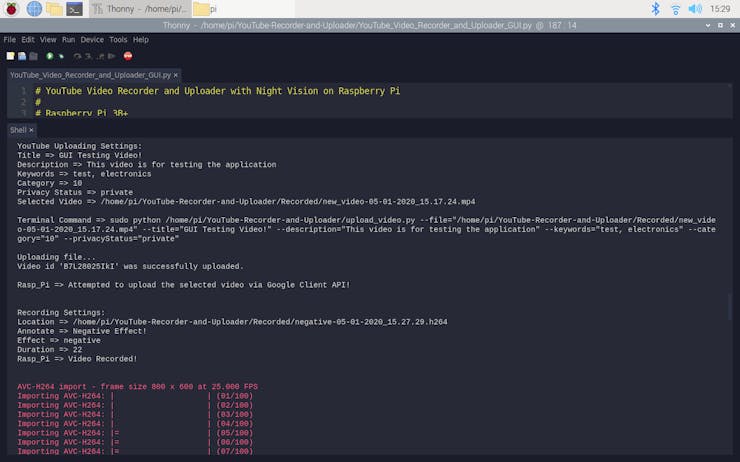Click the red 'AVC-H264 import - frame size' line
740x462 pixels.
tap(137, 387)
